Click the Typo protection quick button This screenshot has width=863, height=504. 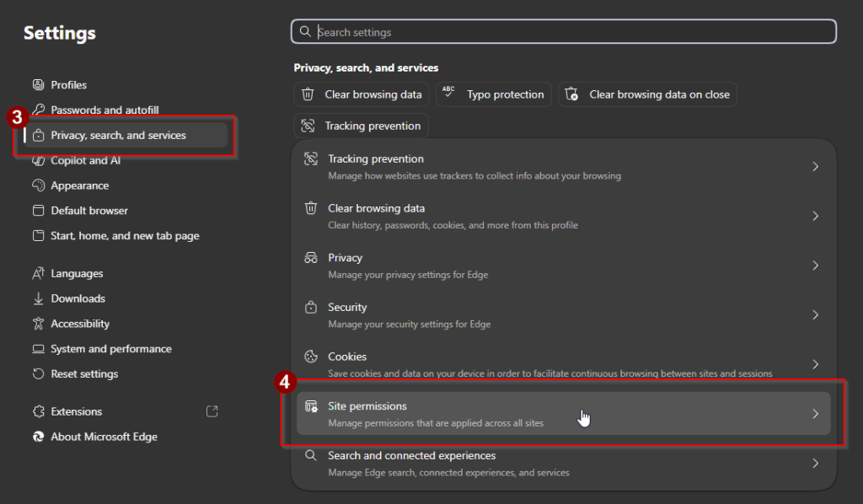point(494,94)
